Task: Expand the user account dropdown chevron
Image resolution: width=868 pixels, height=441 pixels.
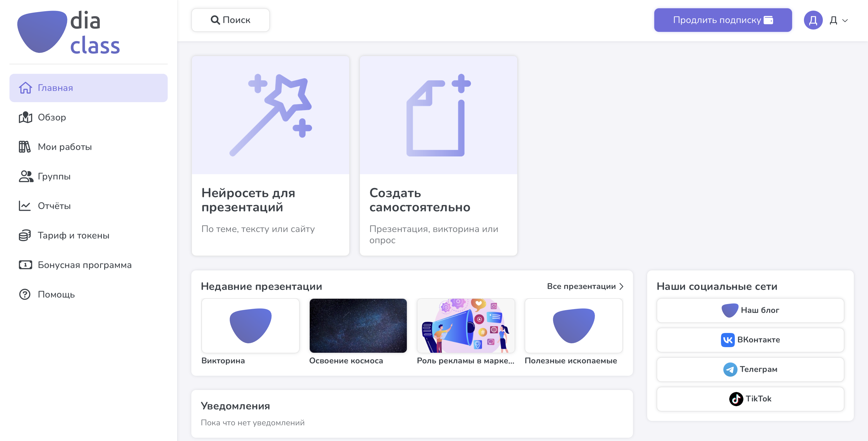Action: coord(845,21)
